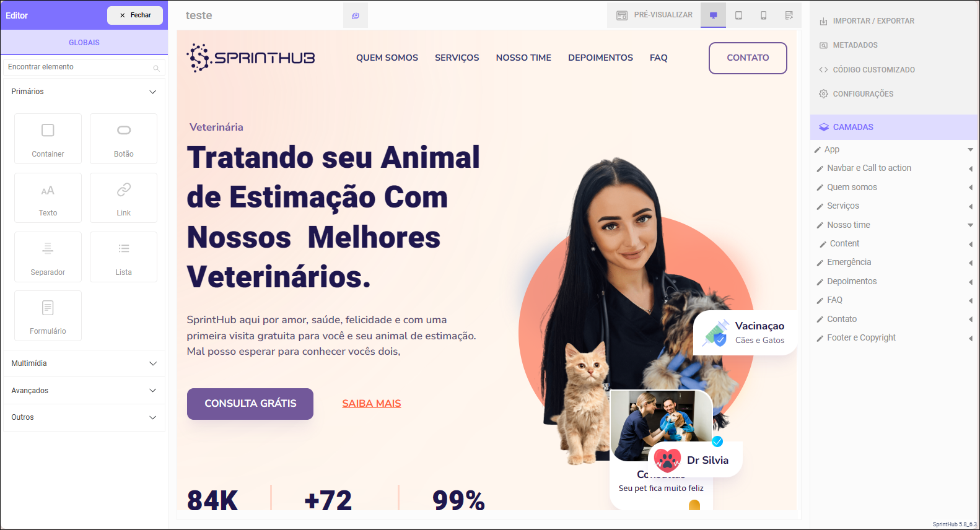Add a Botão element

(x=123, y=139)
